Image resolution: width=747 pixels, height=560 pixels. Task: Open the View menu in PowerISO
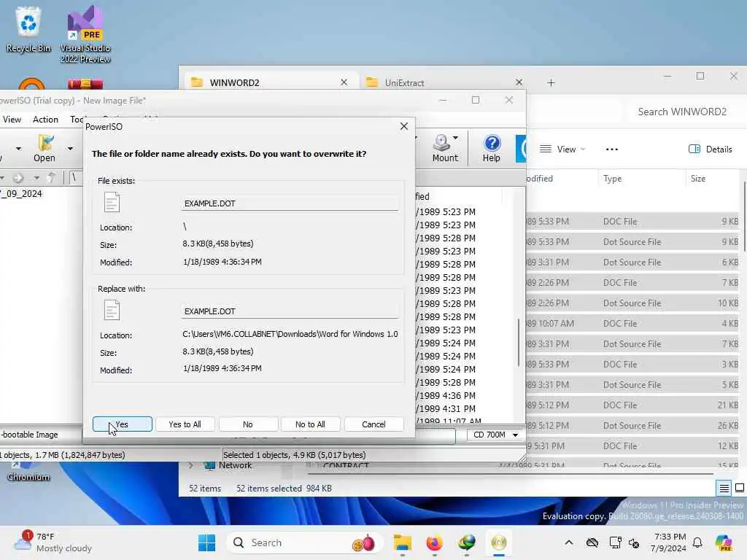12,120
